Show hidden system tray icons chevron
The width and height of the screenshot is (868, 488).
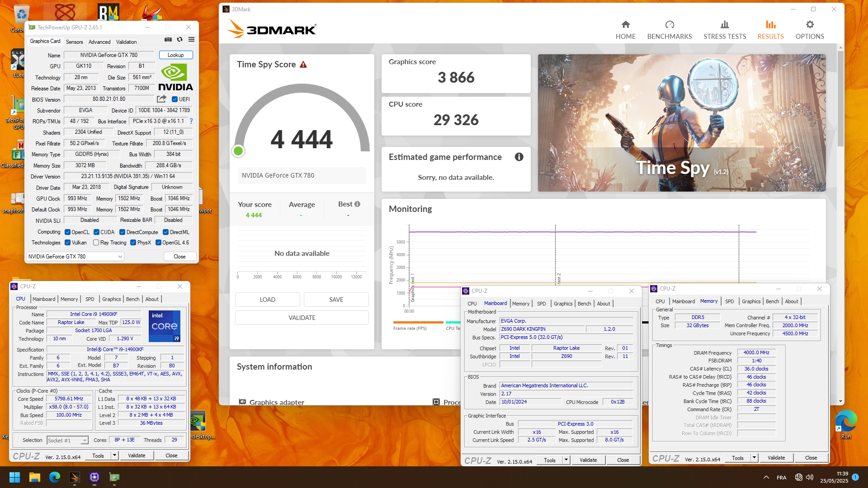pos(766,477)
